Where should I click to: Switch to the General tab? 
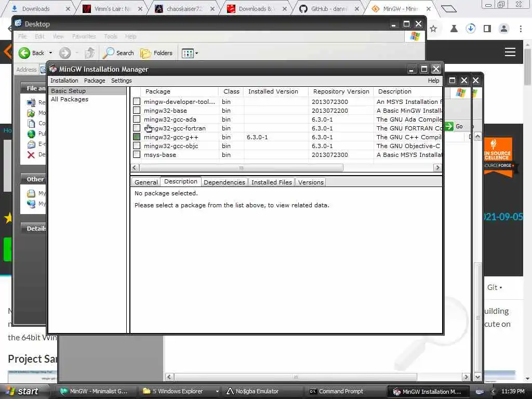(146, 182)
